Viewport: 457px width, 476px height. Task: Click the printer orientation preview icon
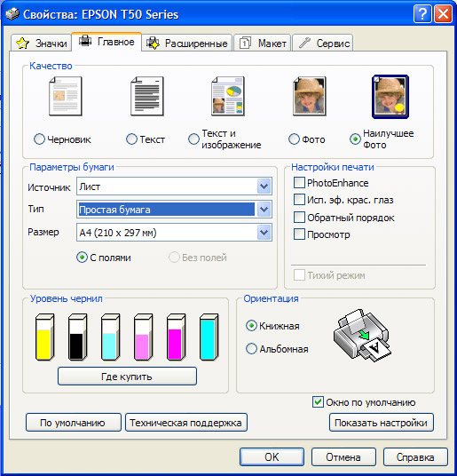362,335
